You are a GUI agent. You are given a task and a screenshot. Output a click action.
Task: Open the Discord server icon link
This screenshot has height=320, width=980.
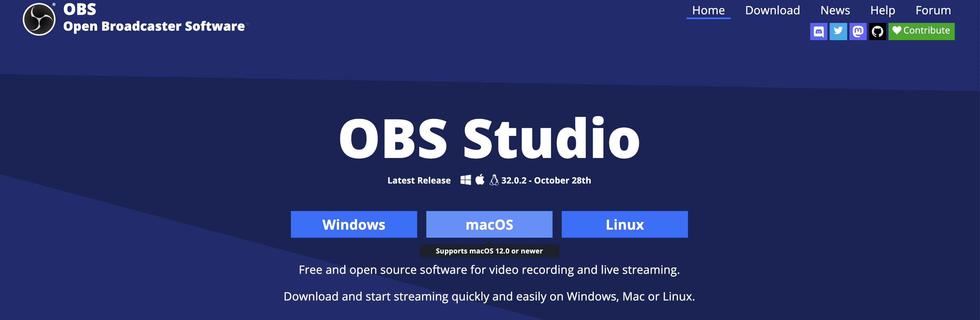coord(818,32)
